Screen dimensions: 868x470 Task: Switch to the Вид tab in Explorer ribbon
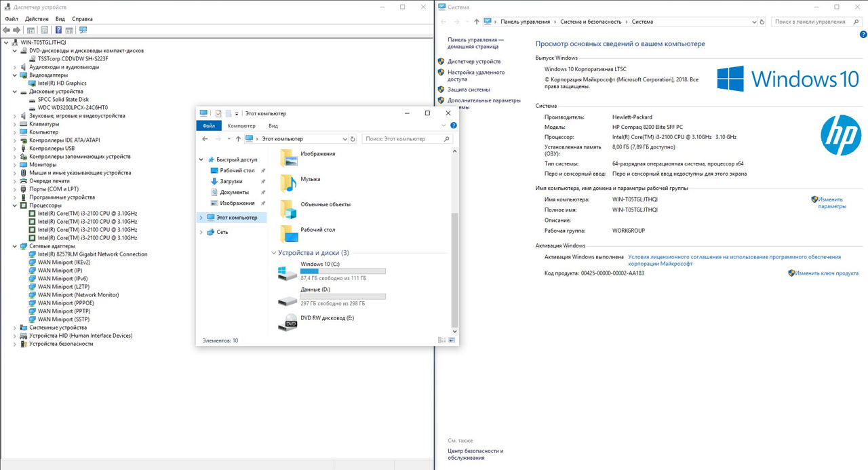(x=273, y=125)
